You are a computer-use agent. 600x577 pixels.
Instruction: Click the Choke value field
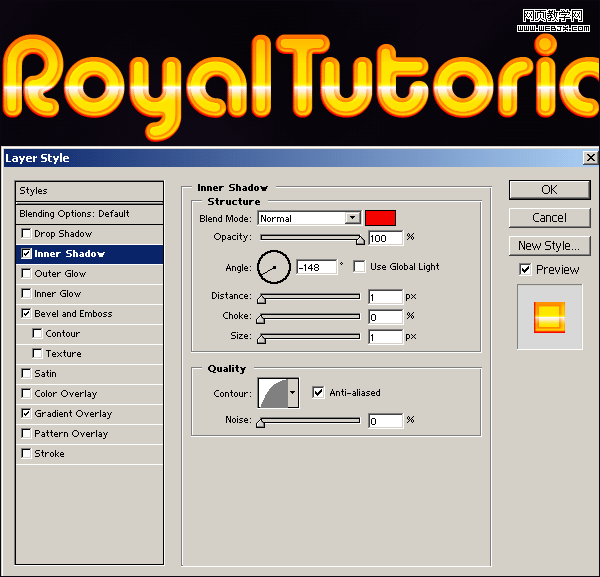[385, 317]
